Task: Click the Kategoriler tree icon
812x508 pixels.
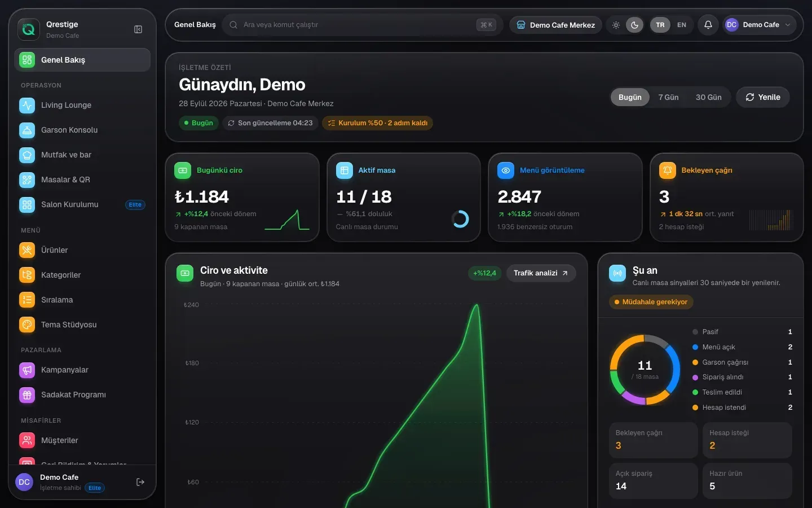Action: 27,275
